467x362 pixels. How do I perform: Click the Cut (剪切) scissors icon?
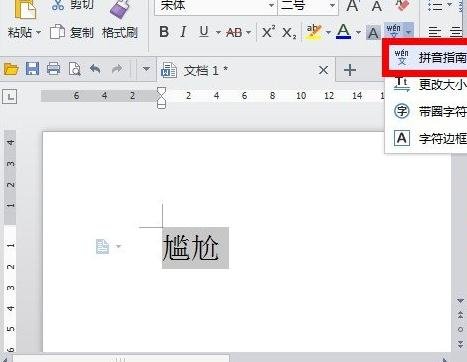pyautogui.click(x=58, y=5)
